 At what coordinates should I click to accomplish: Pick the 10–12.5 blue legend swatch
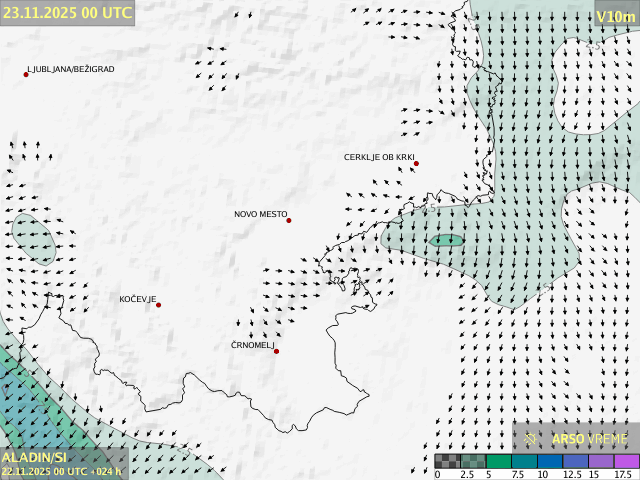point(549,461)
